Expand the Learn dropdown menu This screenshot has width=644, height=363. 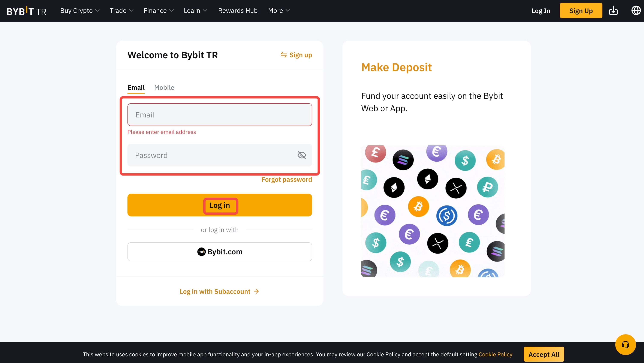(195, 11)
